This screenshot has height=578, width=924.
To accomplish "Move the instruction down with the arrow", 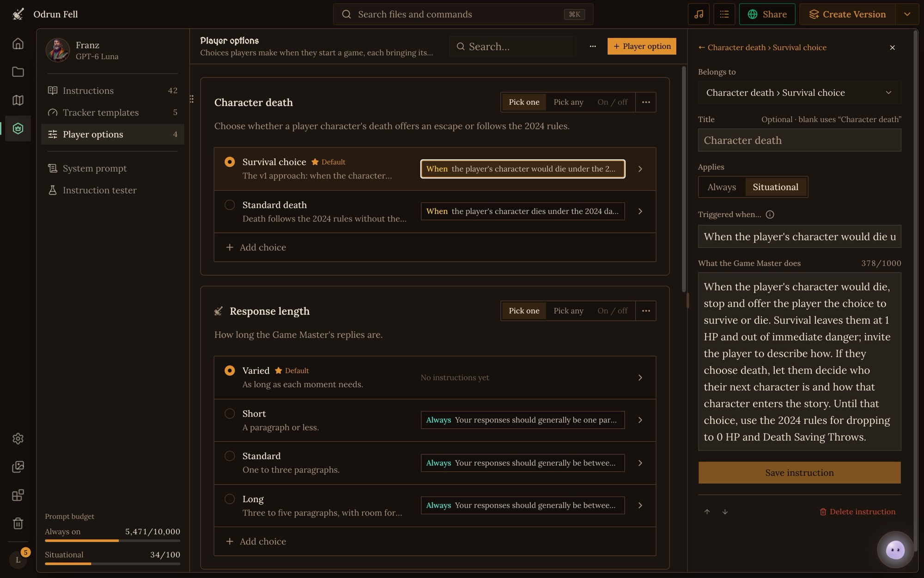I will [x=725, y=512].
